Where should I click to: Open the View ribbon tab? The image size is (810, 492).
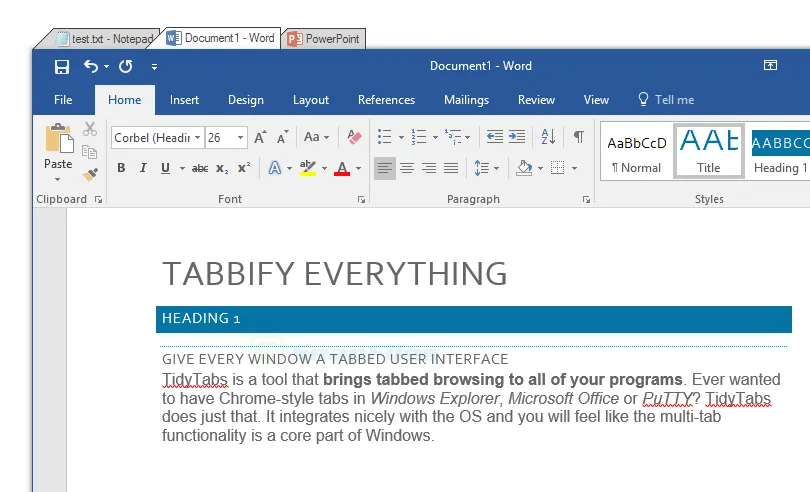tap(596, 100)
